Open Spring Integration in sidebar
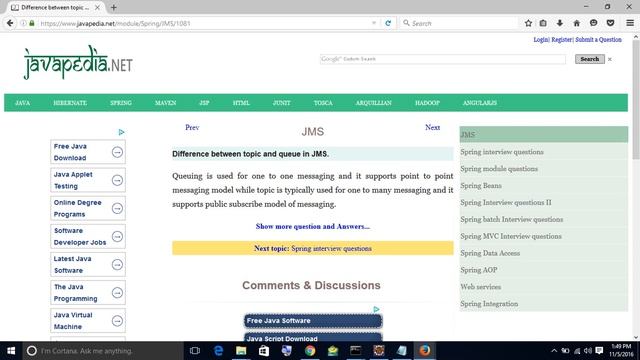The width and height of the screenshot is (640, 360). click(x=489, y=304)
